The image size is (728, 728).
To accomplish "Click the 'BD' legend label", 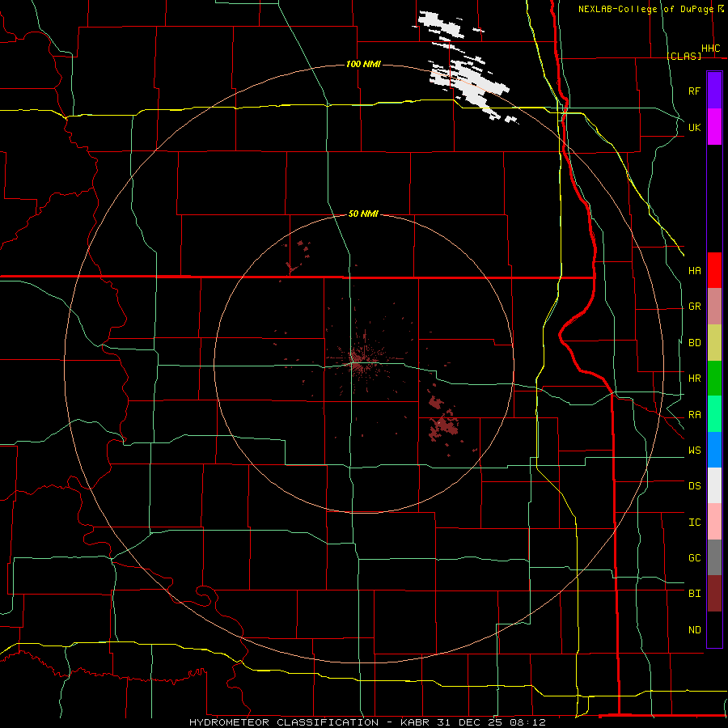I will point(694,343).
